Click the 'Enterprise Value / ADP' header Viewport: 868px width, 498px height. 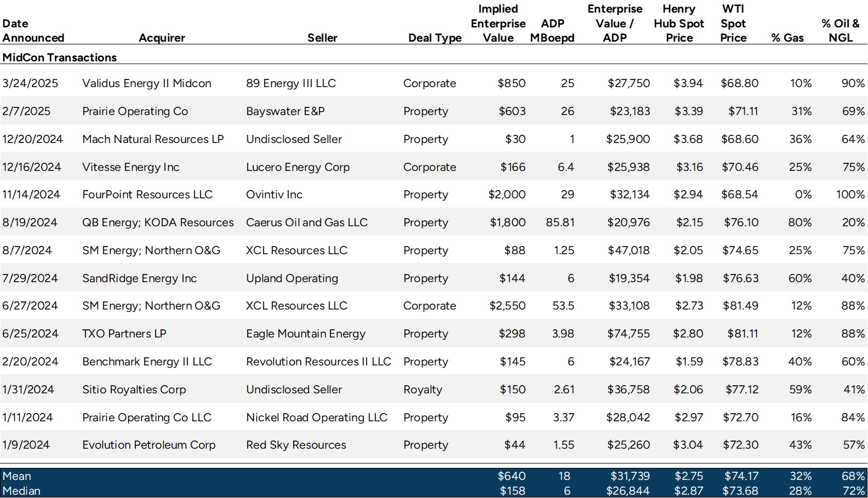pyautogui.click(x=615, y=24)
